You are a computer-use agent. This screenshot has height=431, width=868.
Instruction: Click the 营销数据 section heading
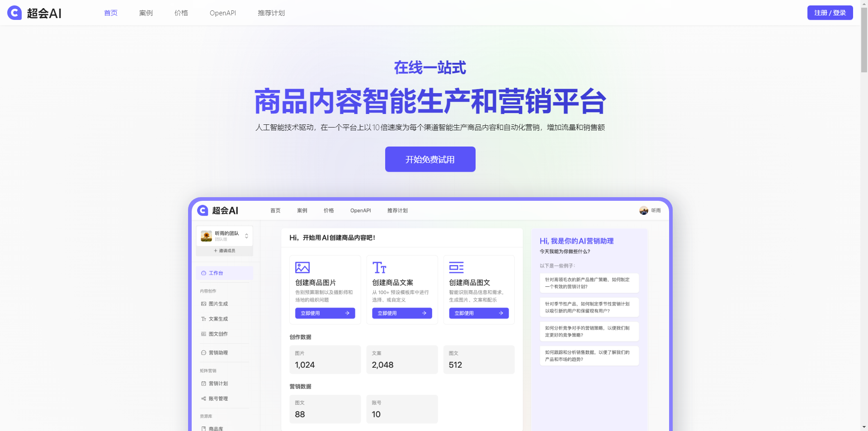click(300, 387)
